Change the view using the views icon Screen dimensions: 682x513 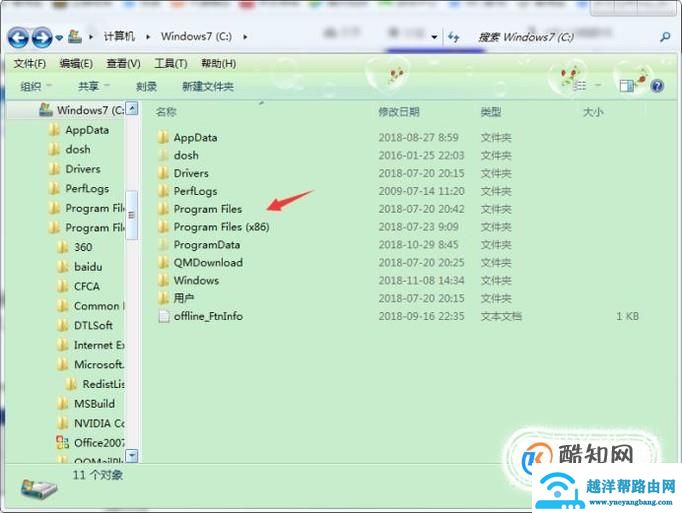[580, 86]
